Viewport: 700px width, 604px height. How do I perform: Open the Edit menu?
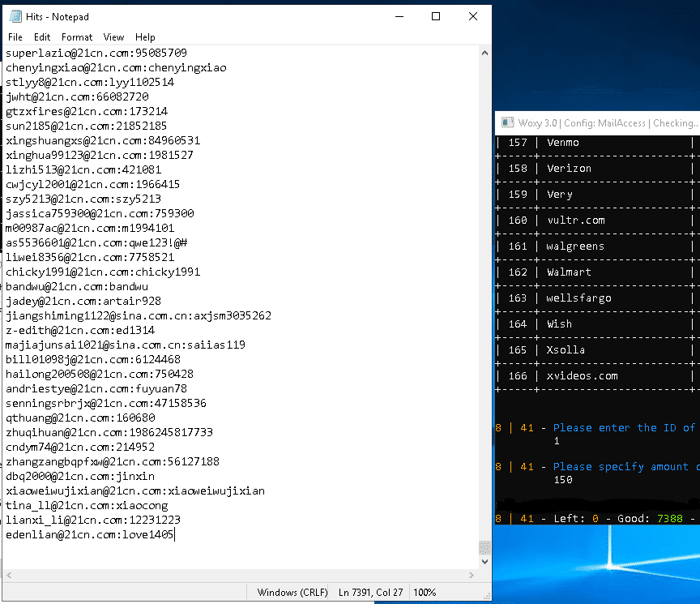[42, 37]
